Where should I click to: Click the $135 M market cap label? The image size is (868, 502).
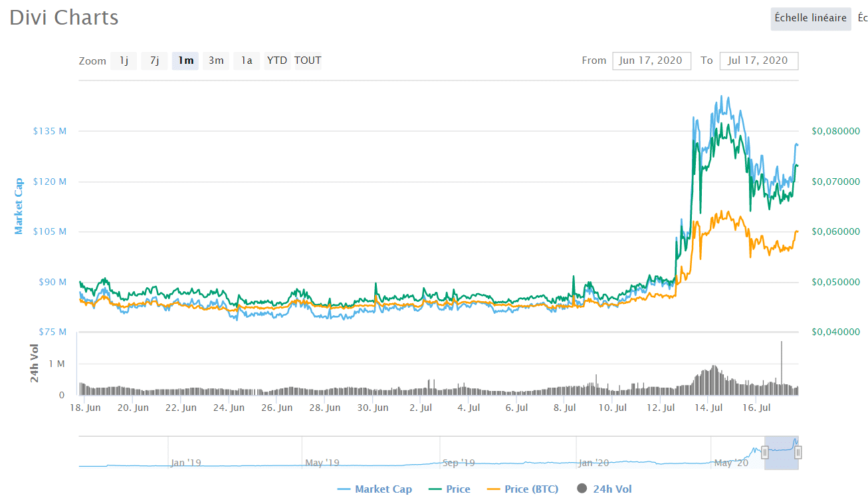coord(50,132)
